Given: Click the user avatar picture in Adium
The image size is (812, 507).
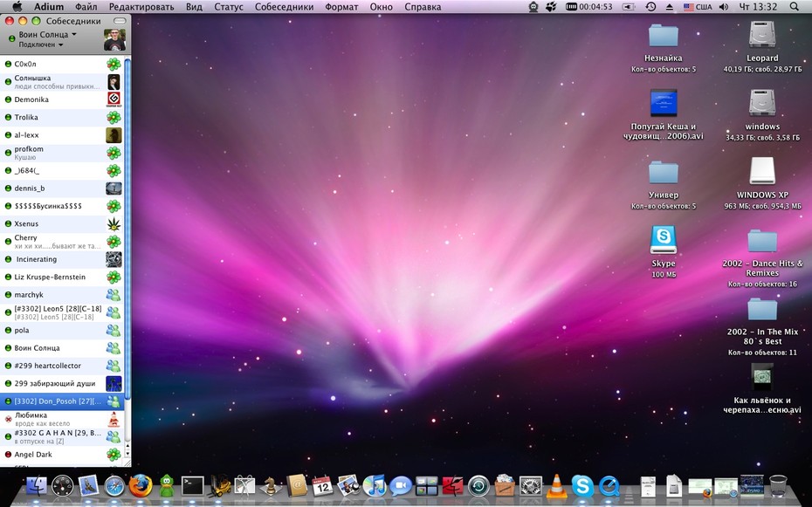Looking at the screenshot, I should tap(114, 40).
